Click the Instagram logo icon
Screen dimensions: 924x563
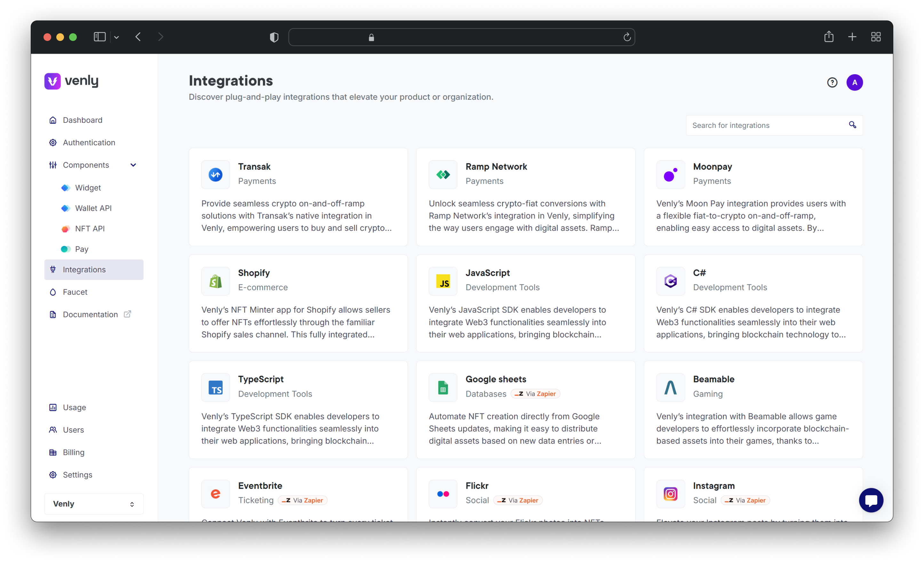point(670,494)
